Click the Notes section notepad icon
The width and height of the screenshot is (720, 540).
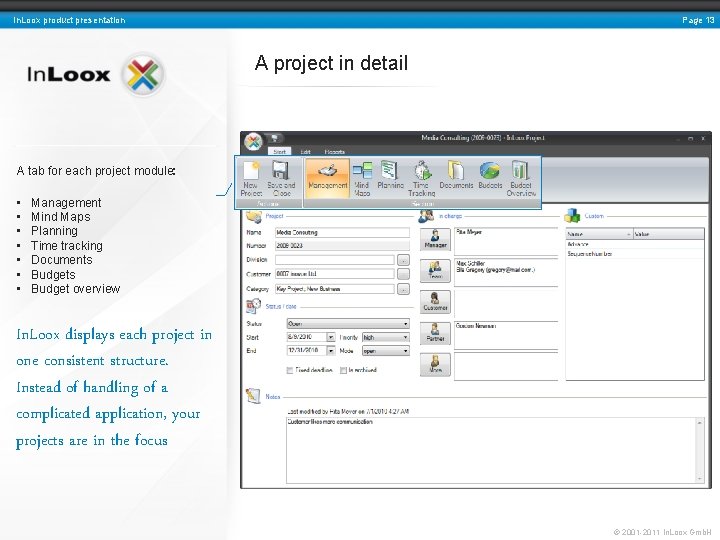coord(253,395)
